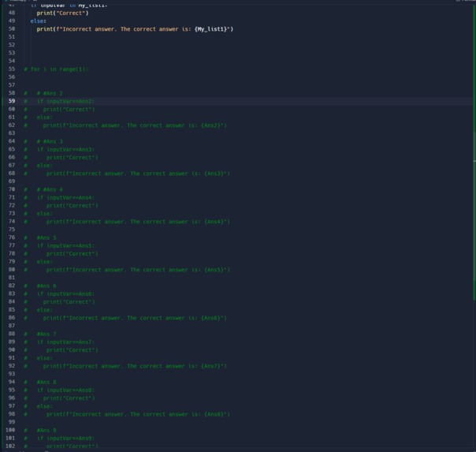Image resolution: width=476 pixels, height=452 pixels.
Task: Click the '#Ans 8' comment
Action: tap(46, 382)
